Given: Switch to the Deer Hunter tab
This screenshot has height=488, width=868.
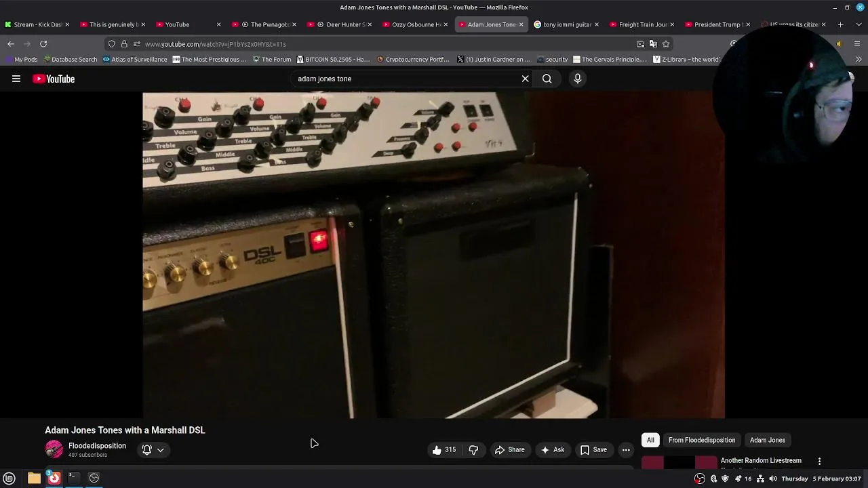Looking at the screenshot, I should 340,24.
